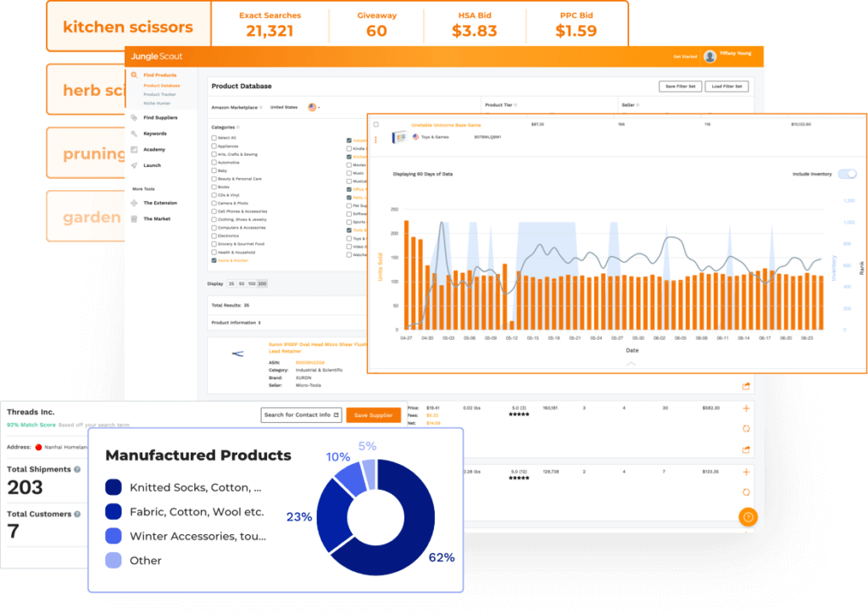Check the Appliances category checkbox
Screen dimensions: 868x613
(214, 146)
